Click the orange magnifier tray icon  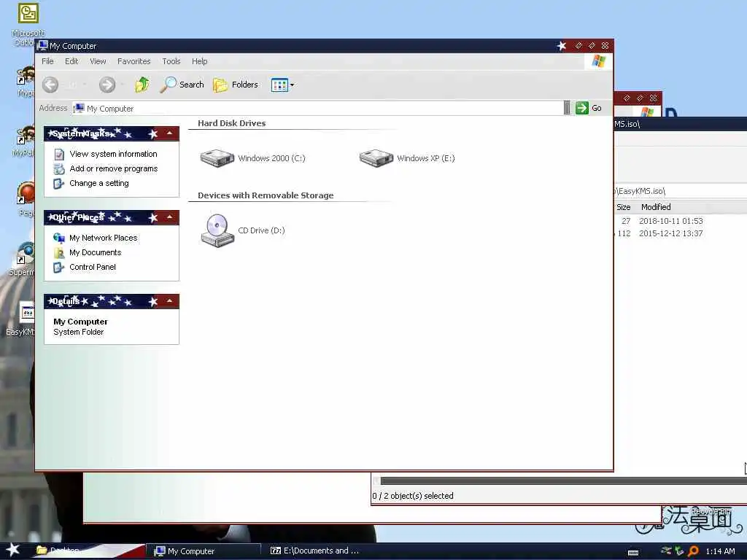tap(693, 551)
